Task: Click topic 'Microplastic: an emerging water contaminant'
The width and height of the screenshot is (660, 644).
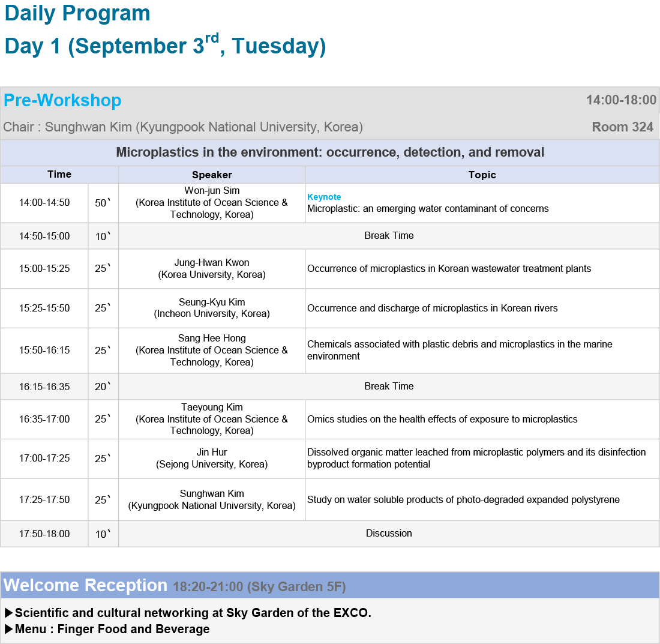Action: (x=428, y=208)
